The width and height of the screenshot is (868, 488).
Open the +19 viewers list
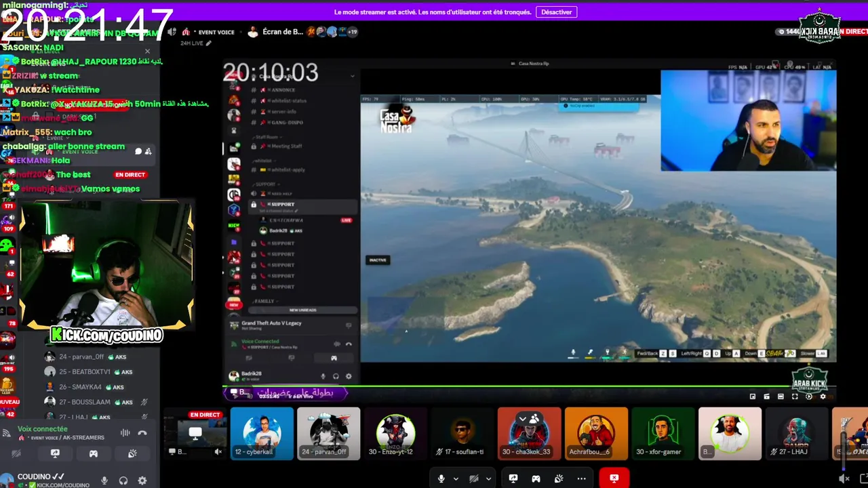[352, 32]
